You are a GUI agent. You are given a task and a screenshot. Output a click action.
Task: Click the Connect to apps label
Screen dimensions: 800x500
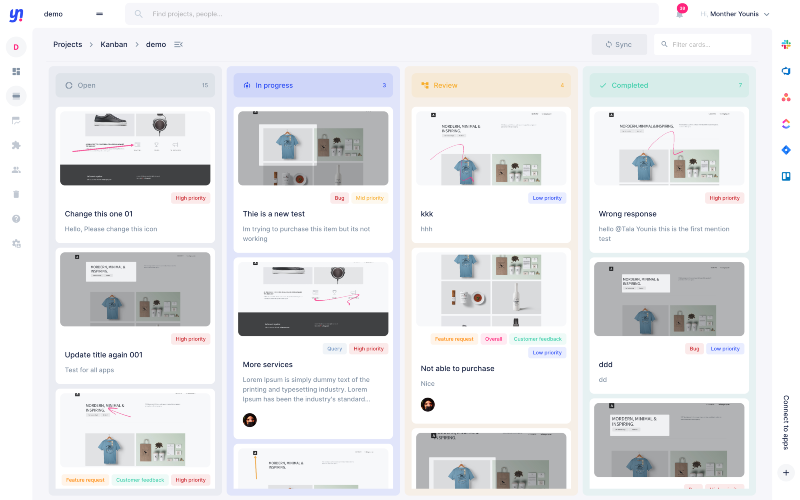786,422
